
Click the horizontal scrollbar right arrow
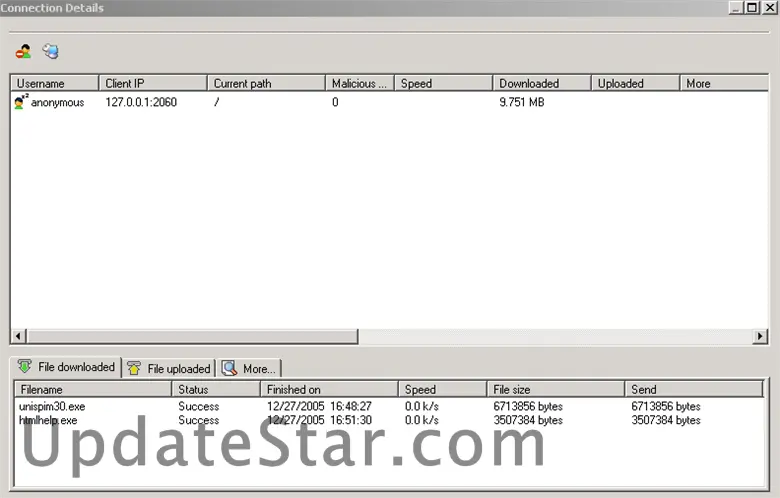[x=760, y=336]
